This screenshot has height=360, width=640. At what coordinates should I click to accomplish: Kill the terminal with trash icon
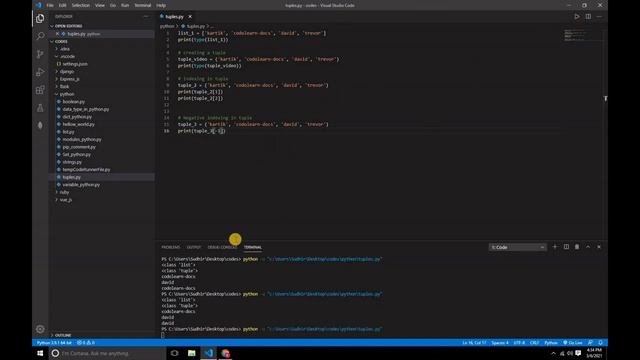pos(577,247)
